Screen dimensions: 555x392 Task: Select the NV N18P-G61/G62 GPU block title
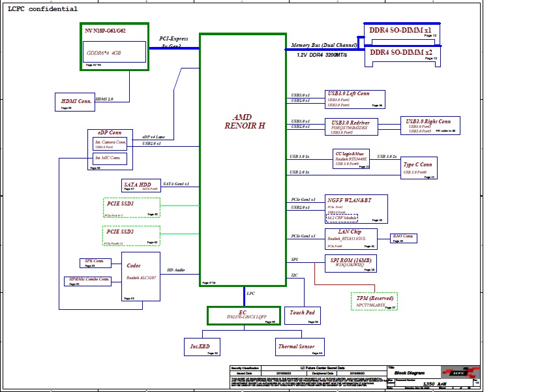tap(105, 31)
